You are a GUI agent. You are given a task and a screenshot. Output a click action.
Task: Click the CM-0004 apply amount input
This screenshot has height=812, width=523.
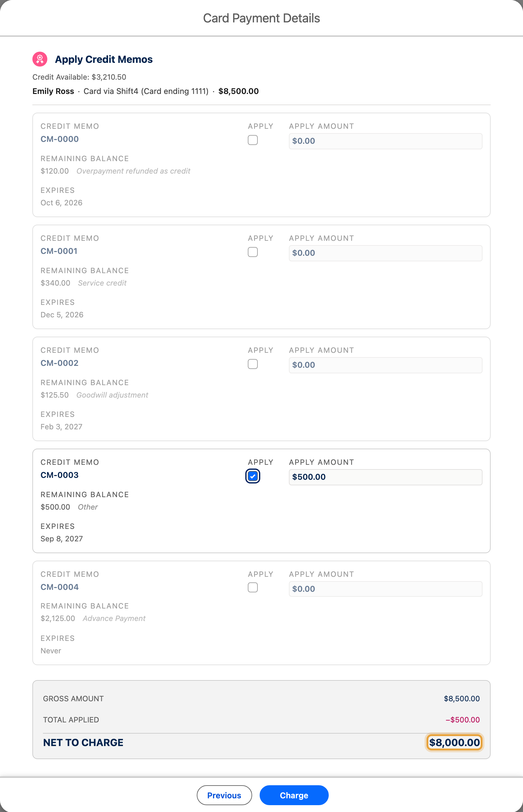coord(385,589)
